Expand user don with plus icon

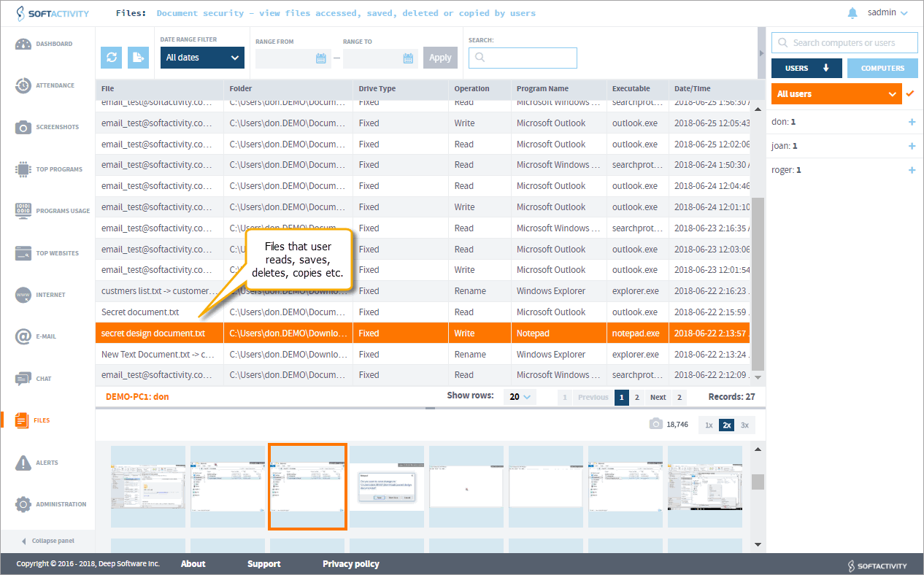(912, 122)
